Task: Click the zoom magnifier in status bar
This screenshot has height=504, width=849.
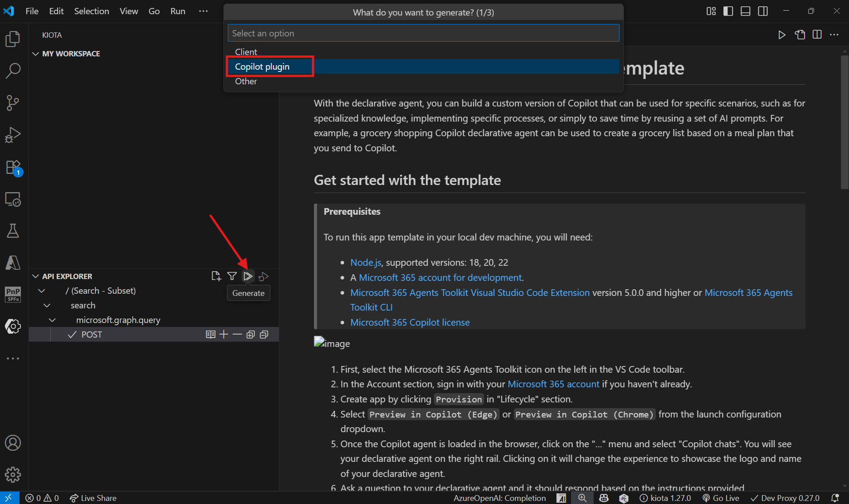Action: 582,498
